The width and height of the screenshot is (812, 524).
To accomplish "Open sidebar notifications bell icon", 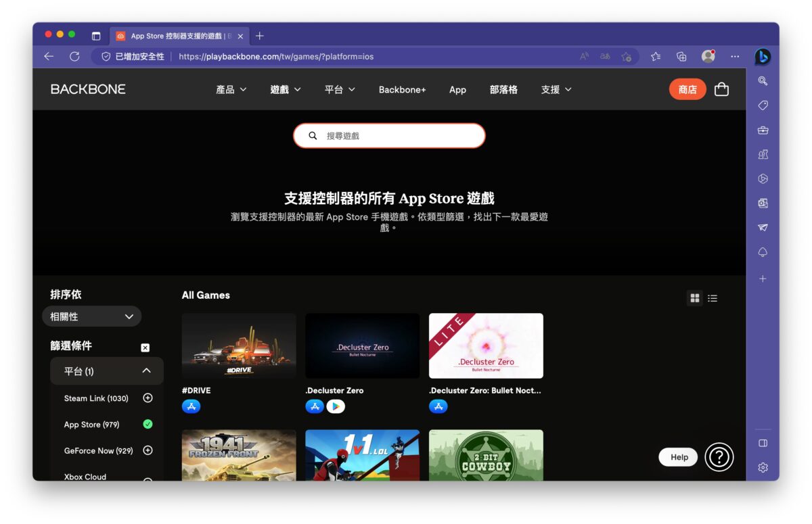I will (763, 252).
